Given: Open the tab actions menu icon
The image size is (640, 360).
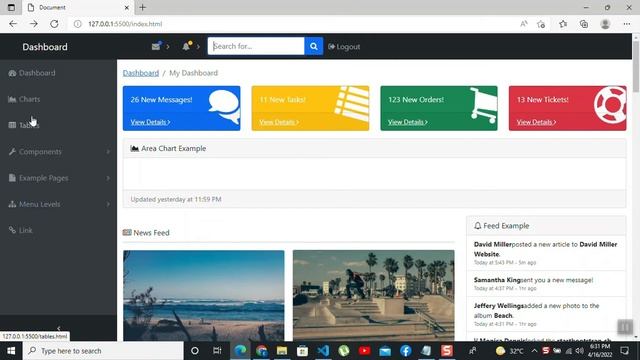Looking at the screenshot, I should pos(11,7).
